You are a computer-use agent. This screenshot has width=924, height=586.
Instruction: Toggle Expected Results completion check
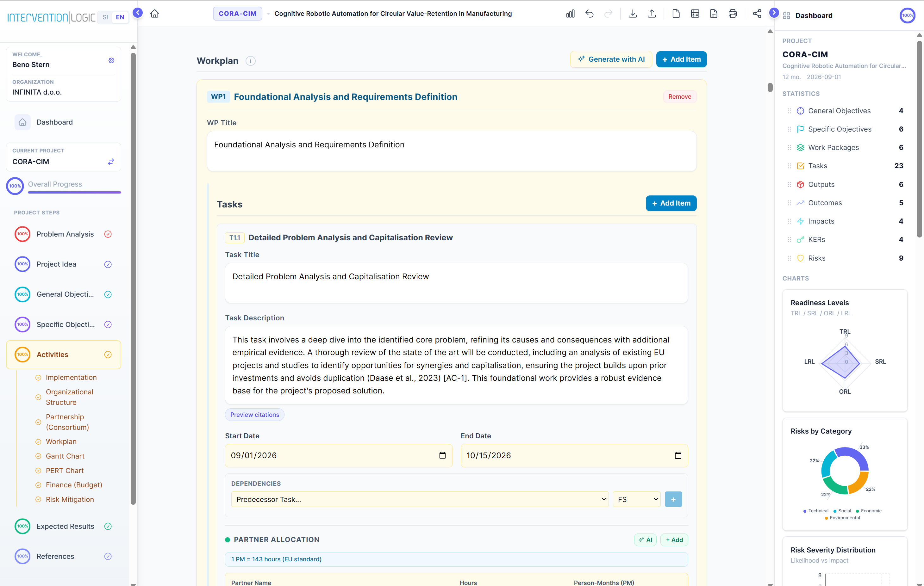108,527
